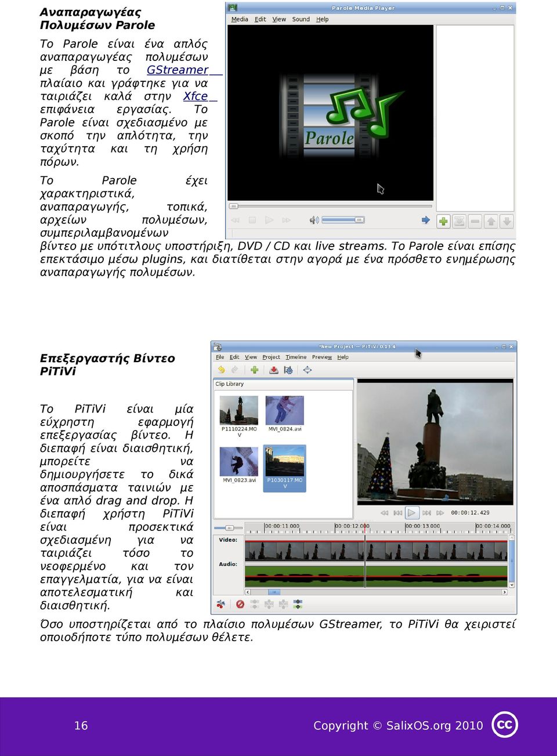
Task: Click the audio track waveform in timeline
Action: [376, 577]
